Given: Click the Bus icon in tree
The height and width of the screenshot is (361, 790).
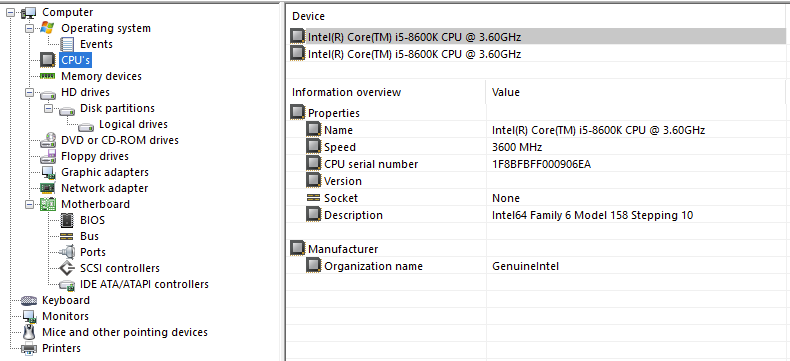Looking at the screenshot, I should [67, 237].
